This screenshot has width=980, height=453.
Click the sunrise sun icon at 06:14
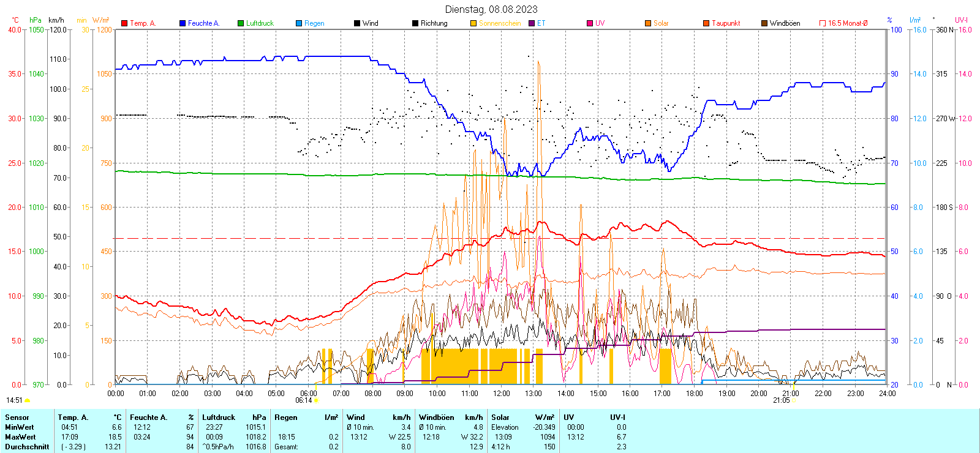click(317, 400)
